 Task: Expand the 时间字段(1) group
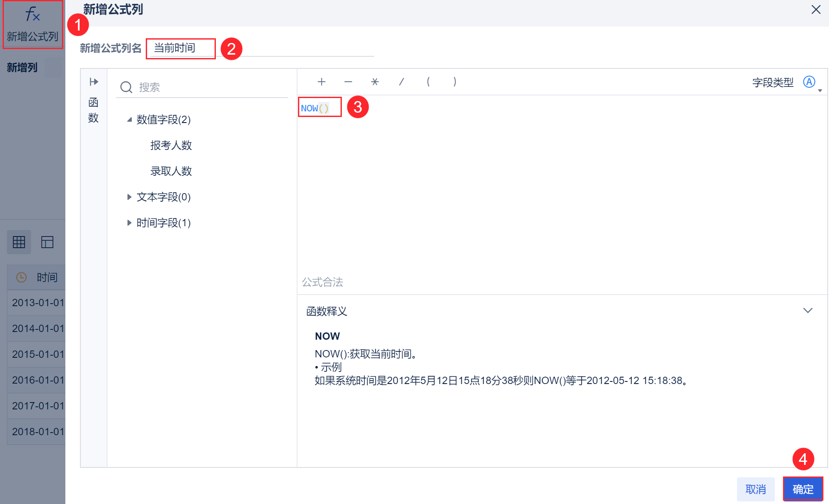coord(129,223)
